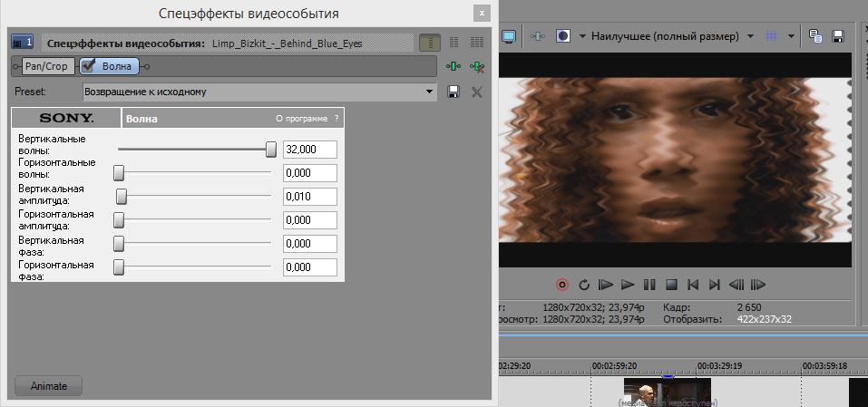Screen dimensions: 868x407
Task: Copy snapshot to clipboard icon in preview
Action: tap(815, 36)
